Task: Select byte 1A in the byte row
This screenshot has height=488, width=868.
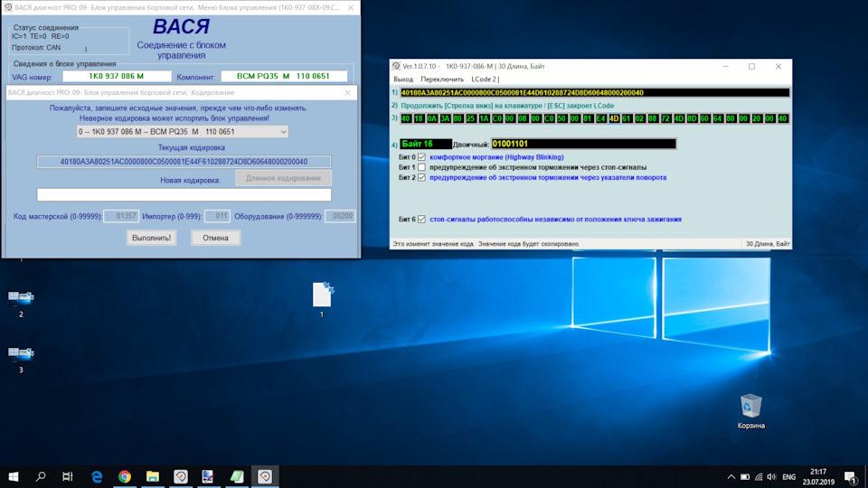Action: click(484, 118)
